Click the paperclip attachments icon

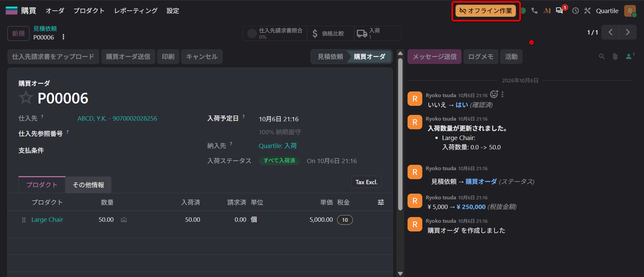tap(615, 57)
